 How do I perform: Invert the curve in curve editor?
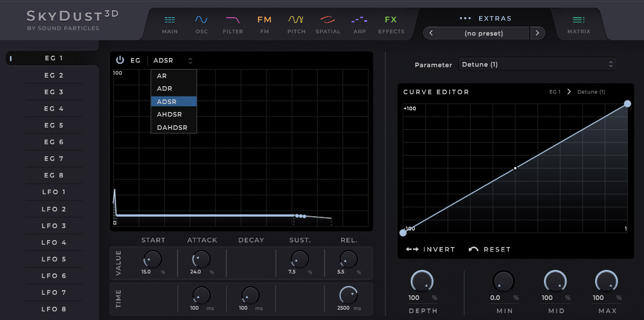coord(430,249)
